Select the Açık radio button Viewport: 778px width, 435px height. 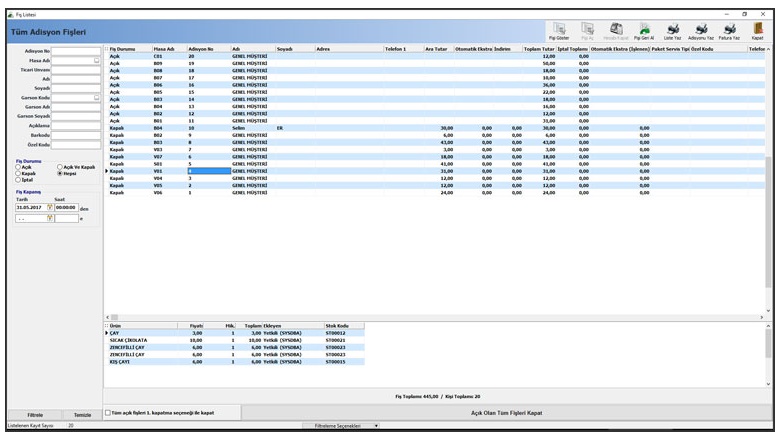click(19, 167)
